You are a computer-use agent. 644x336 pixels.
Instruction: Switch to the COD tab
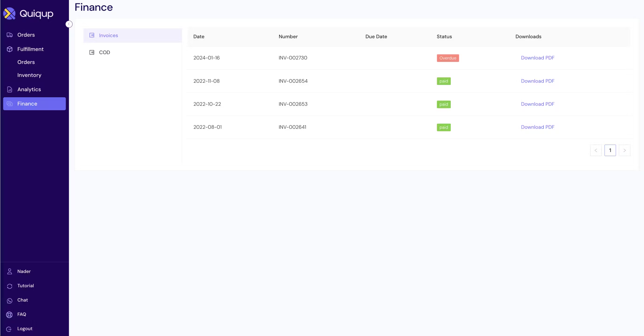(x=104, y=52)
